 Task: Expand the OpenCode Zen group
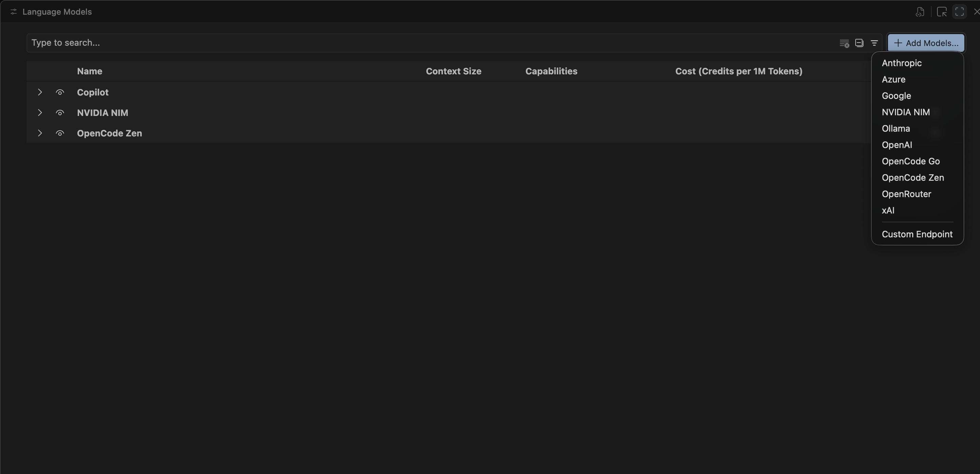point(40,133)
